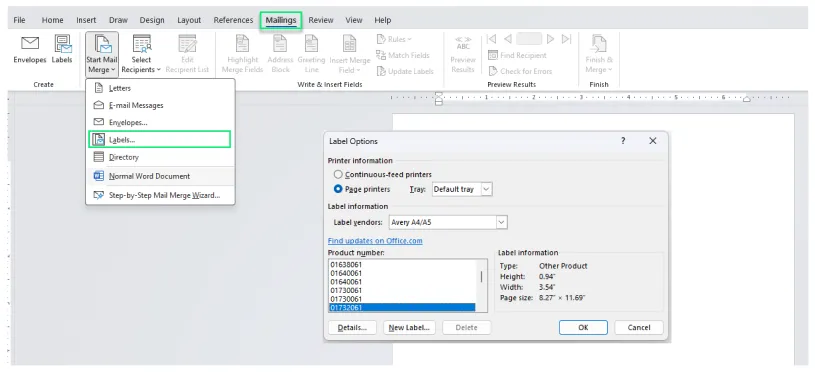Go to the first record arrow

(492, 39)
